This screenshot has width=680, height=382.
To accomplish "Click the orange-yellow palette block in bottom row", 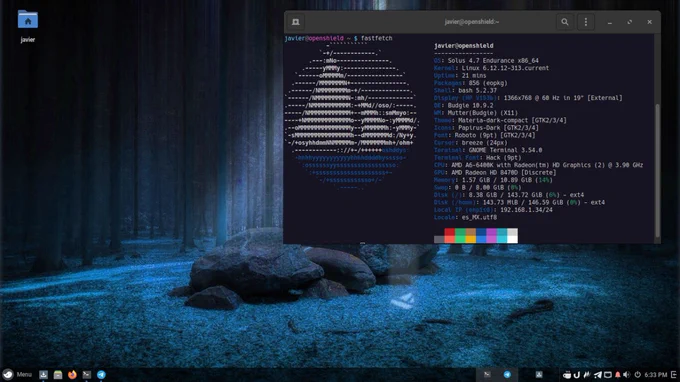I will pos(471,239).
